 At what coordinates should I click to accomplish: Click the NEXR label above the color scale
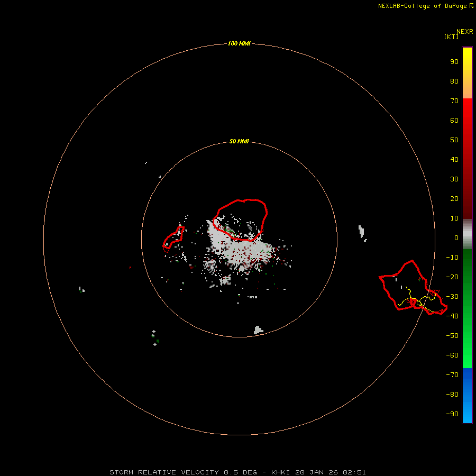pos(465,32)
